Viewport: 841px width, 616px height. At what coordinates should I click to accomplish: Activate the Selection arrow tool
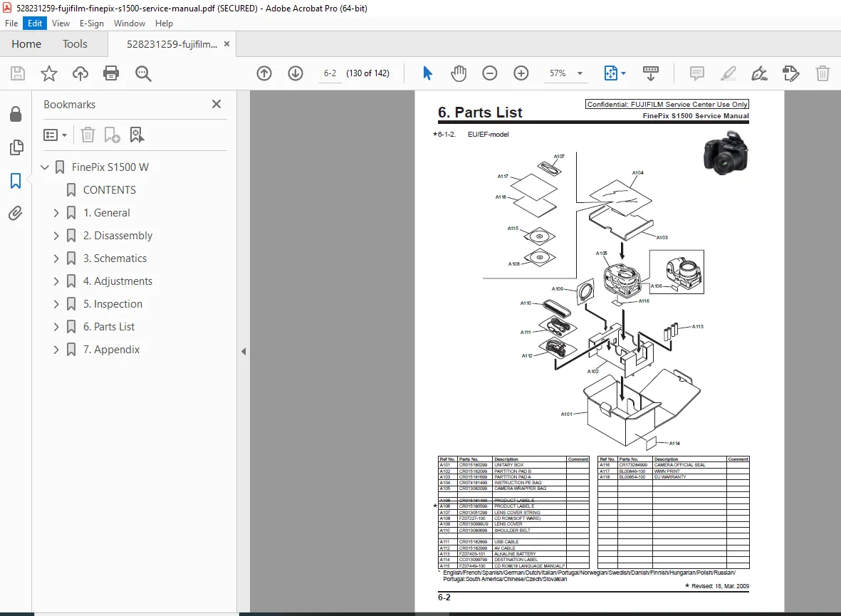[427, 73]
